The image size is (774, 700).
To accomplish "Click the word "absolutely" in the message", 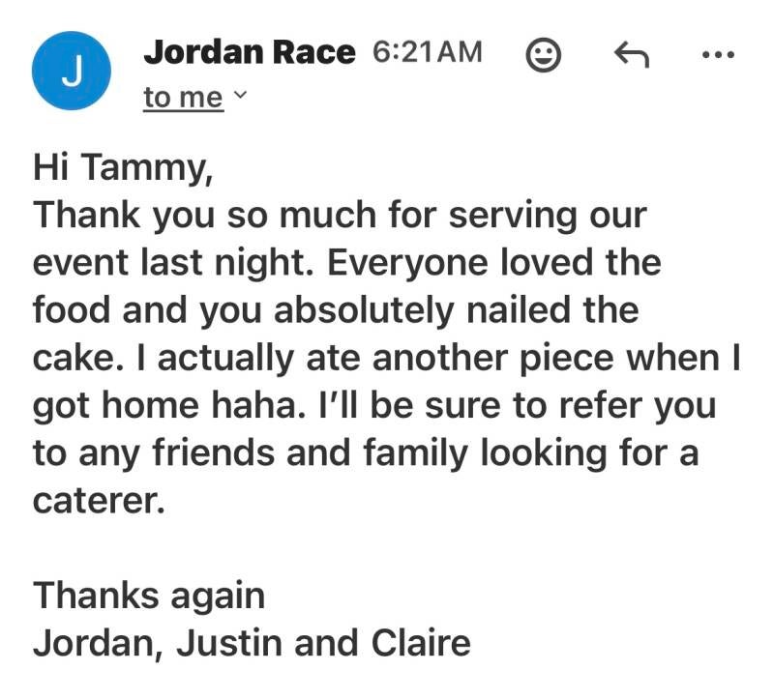I will tap(342, 311).
